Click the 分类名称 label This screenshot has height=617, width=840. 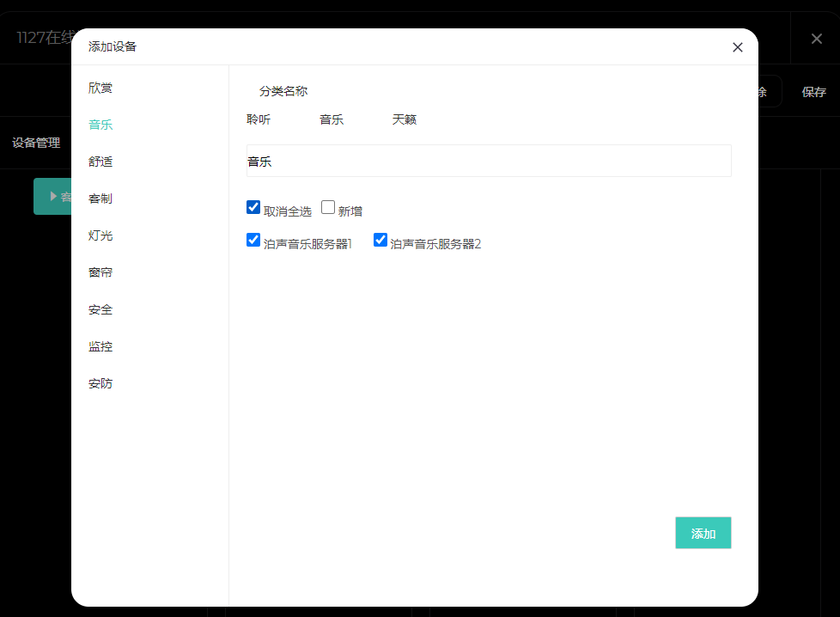283,91
